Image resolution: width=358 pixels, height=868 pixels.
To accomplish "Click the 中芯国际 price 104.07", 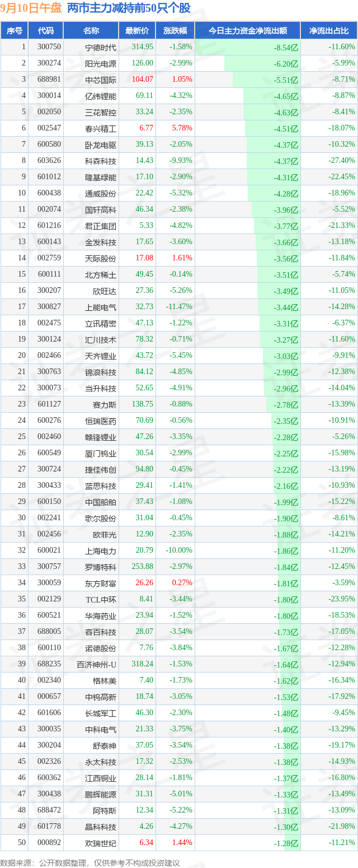I will click(x=142, y=80).
